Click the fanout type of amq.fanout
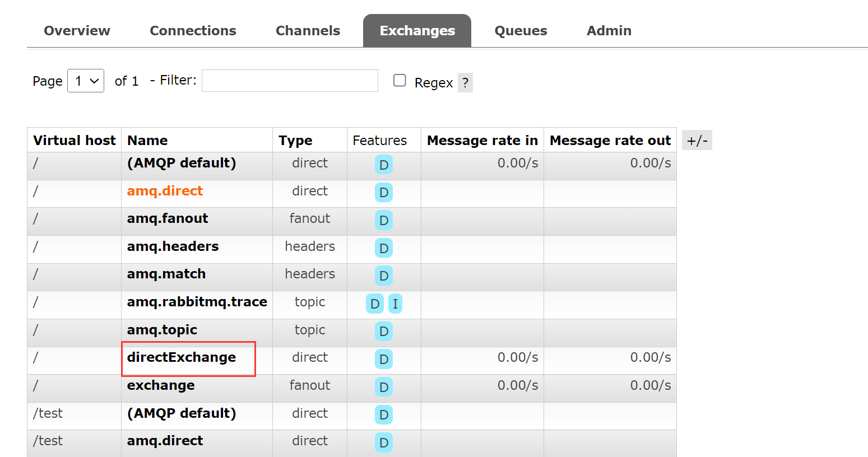This screenshot has width=868, height=457. (x=310, y=218)
